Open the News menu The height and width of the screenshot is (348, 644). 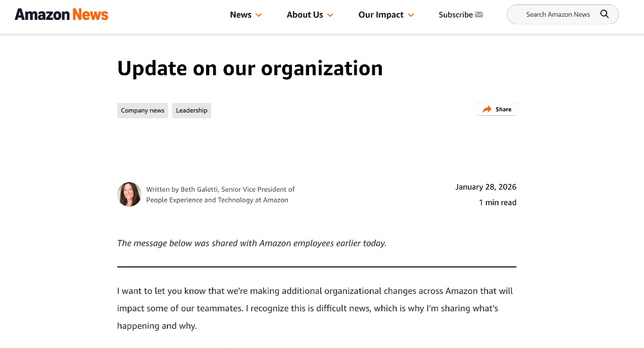click(241, 15)
